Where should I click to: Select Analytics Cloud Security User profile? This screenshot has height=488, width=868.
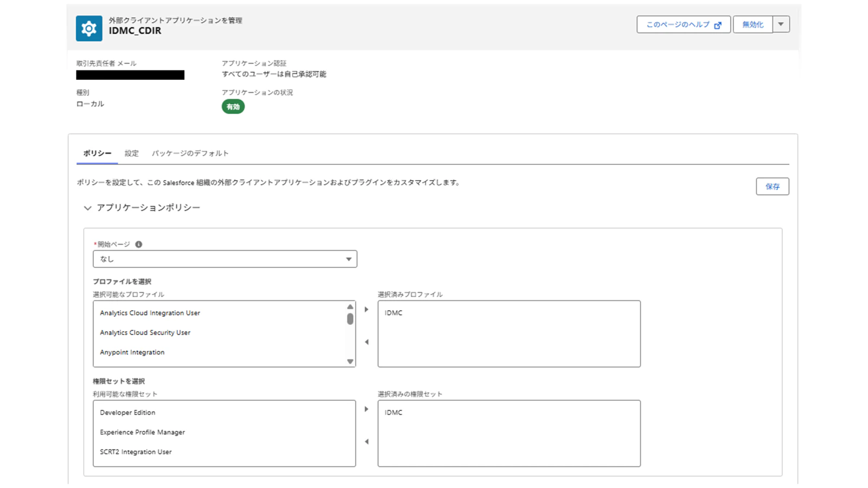point(145,332)
